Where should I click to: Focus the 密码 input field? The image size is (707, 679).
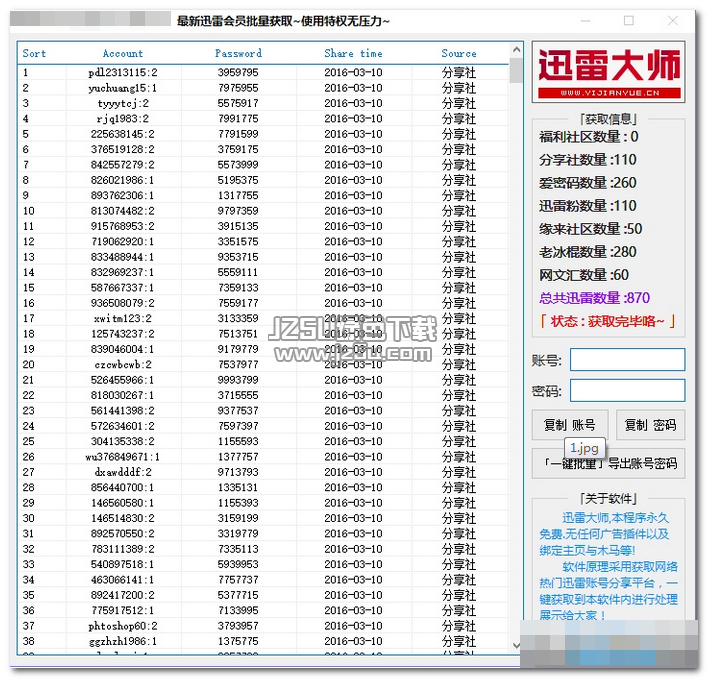tap(627, 390)
